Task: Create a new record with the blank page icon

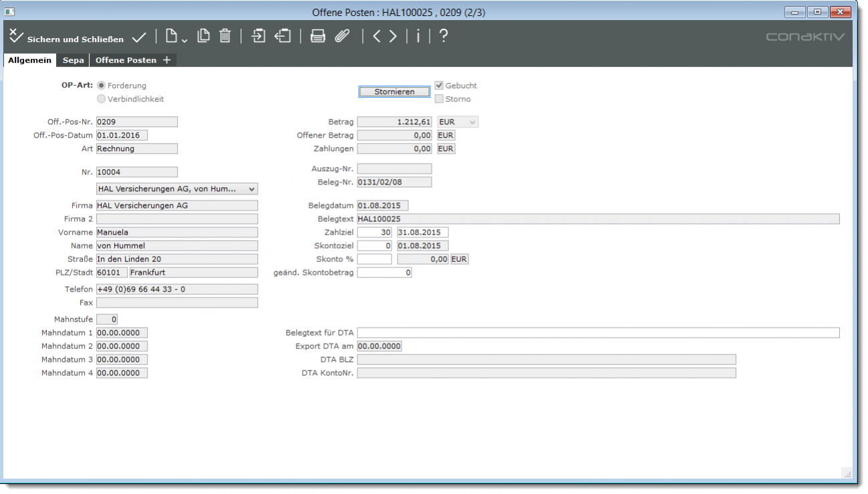Action: [x=172, y=36]
